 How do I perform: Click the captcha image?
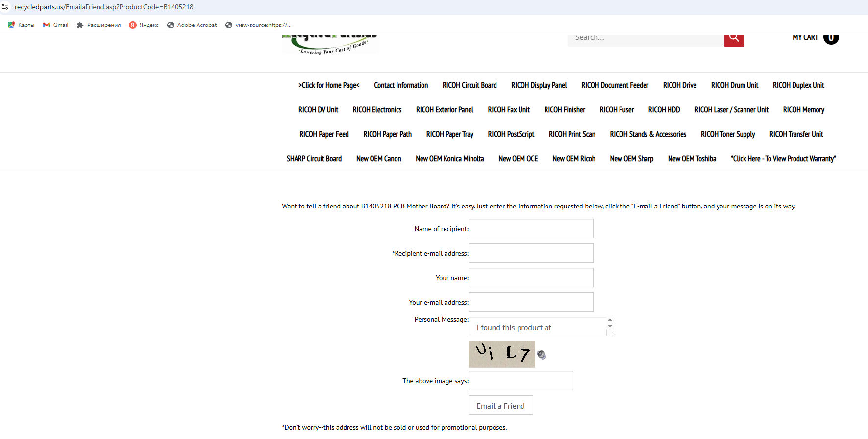click(x=501, y=355)
